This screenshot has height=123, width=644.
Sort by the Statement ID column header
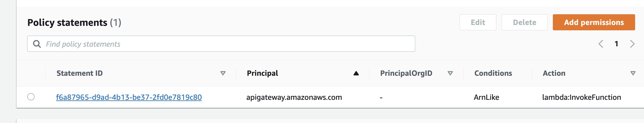80,73
